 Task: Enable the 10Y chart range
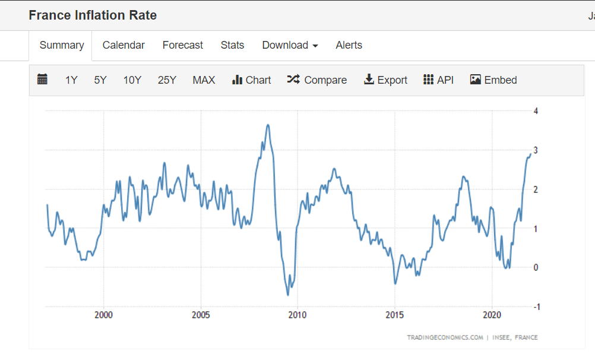coord(132,80)
